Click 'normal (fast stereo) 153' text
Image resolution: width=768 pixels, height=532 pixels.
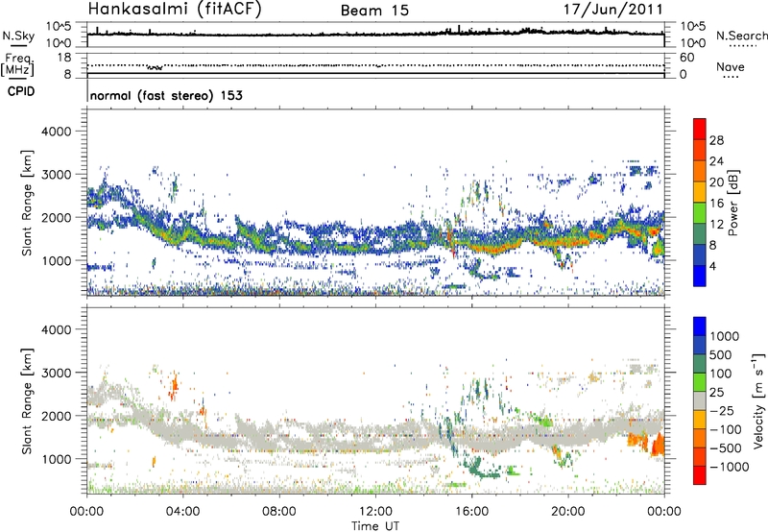166,95
